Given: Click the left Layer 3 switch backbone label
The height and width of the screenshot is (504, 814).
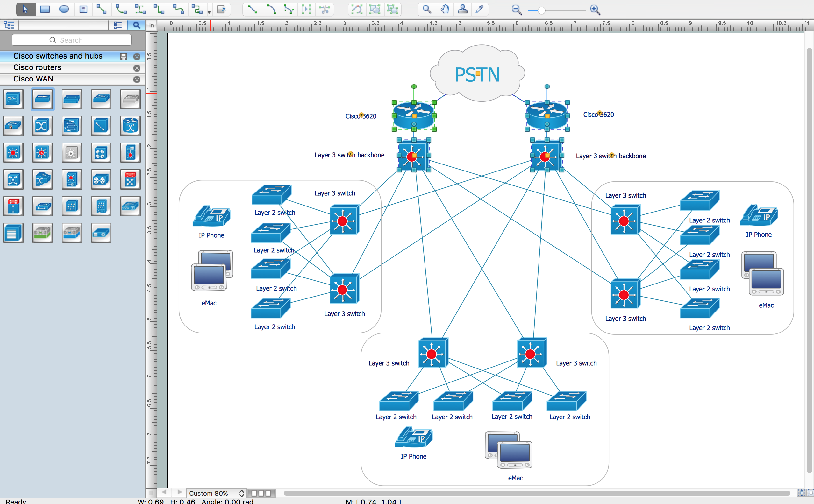Looking at the screenshot, I should (x=349, y=155).
